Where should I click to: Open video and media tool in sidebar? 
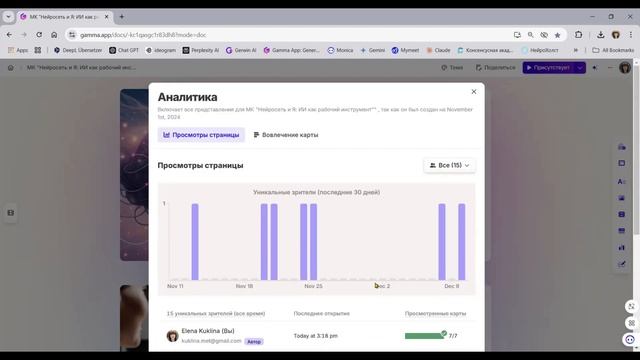click(622, 214)
